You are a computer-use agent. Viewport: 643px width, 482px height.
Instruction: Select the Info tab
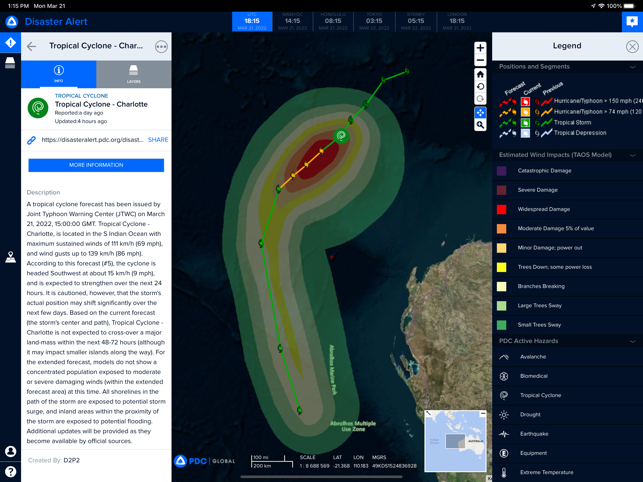[59, 74]
